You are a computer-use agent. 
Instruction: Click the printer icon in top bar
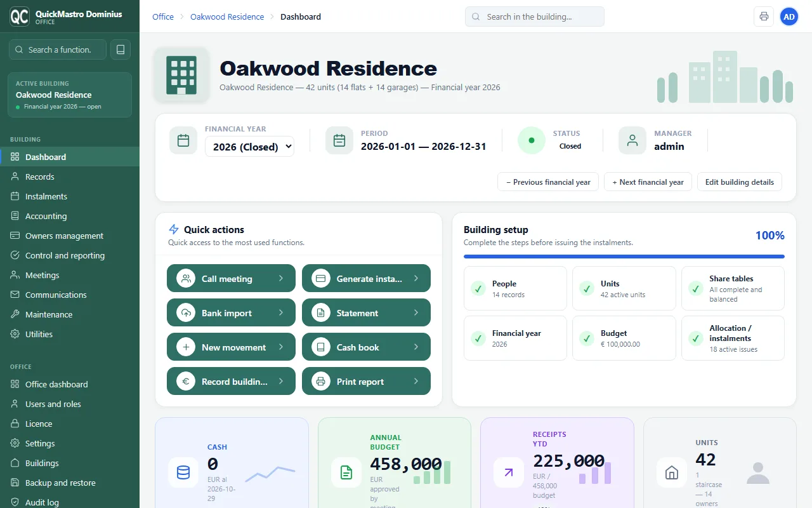coord(764,17)
